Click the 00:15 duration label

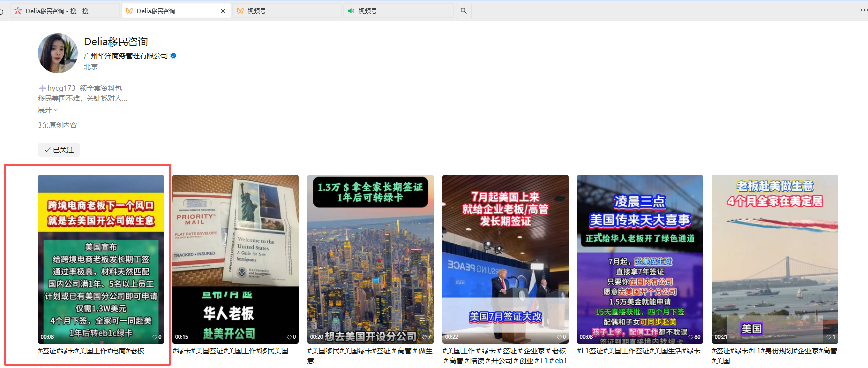pyautogui.click(x=182, y=337)
